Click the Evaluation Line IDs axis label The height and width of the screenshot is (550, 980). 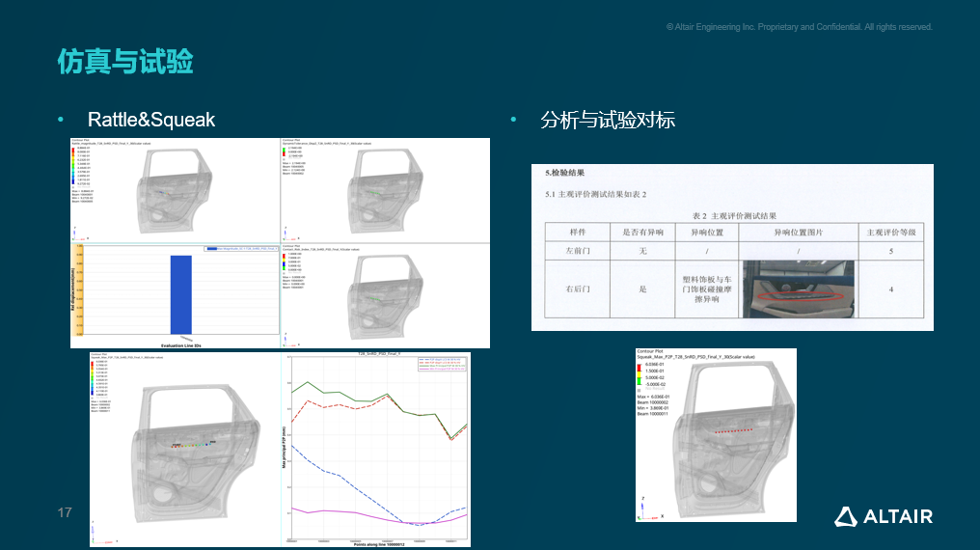click(x=181, y=345)
